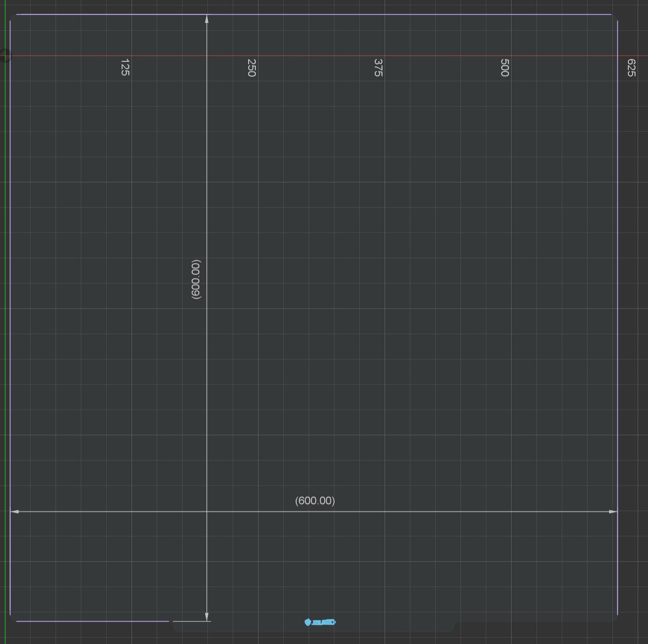Image resolution: width=648 pixels, height=644 pixels.
Task: Click the left arrowhead of horizontal dimension
Action: (x=14, y=512)
